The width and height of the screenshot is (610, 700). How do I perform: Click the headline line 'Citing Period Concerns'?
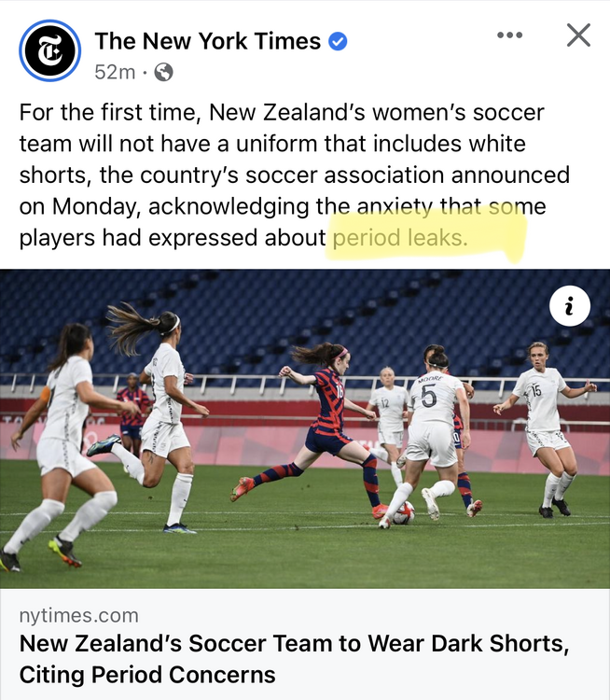tap(147, 674)
